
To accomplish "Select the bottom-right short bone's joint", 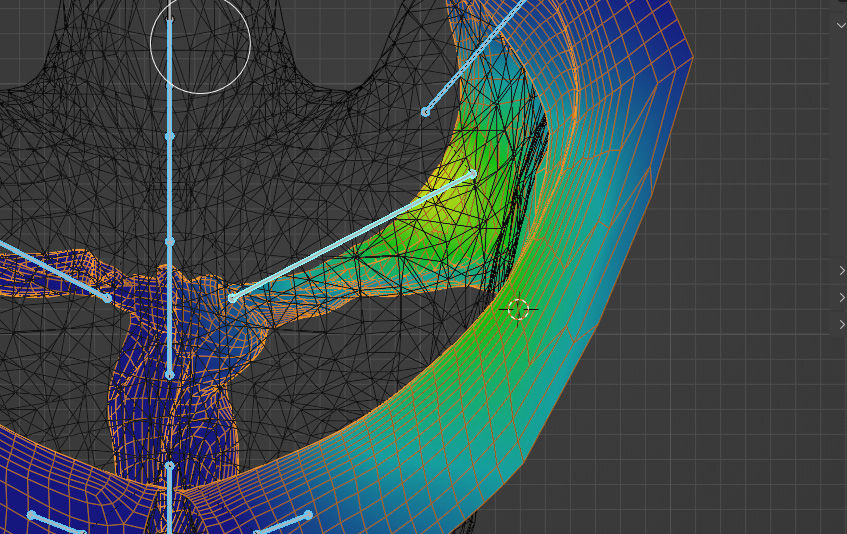I will (x=308, y=515).
